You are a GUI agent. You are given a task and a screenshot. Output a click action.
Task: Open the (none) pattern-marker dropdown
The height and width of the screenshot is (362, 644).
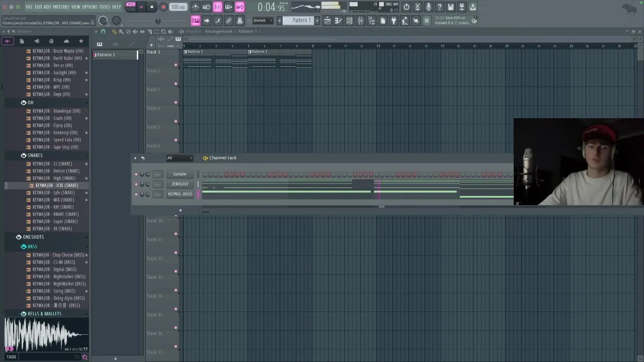[x=263, y=21]
